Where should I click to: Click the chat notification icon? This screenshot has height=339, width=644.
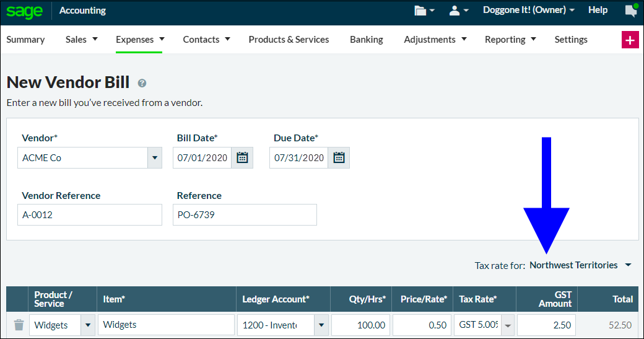click(x=630, y=11)
